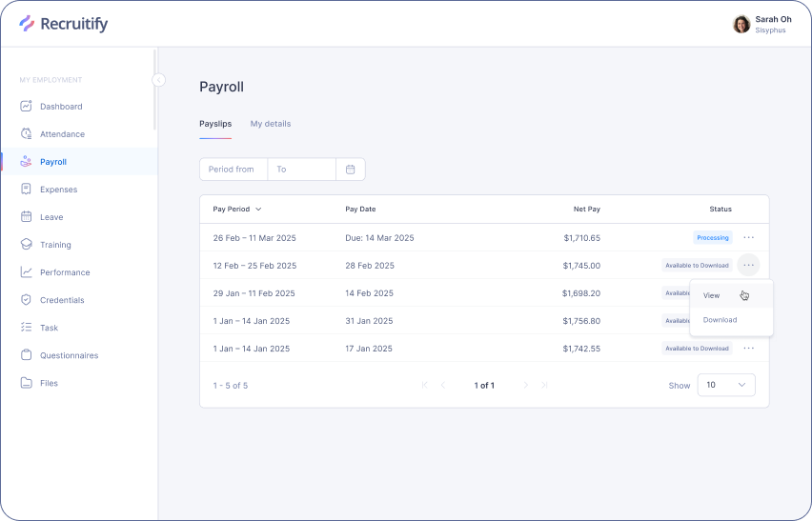Open Sarah Oh's profile avatar

741,24
